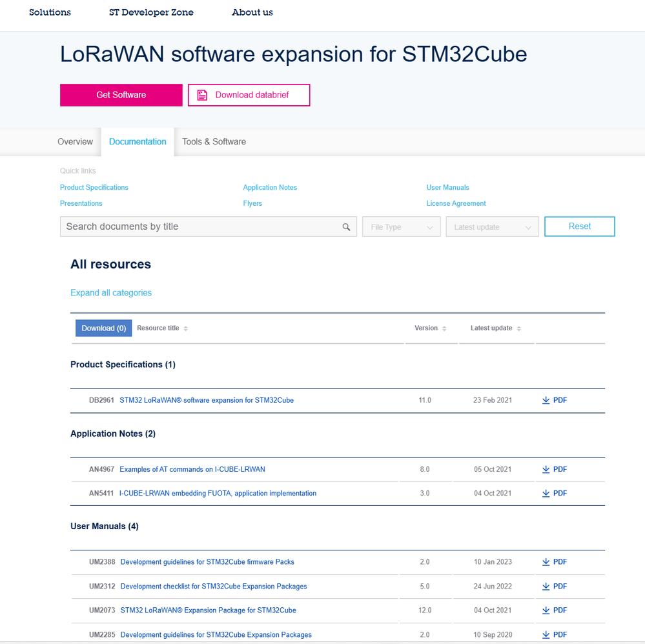Open the Latest update filter dropdown
This screenshot has height=644, width=645.
492,226
